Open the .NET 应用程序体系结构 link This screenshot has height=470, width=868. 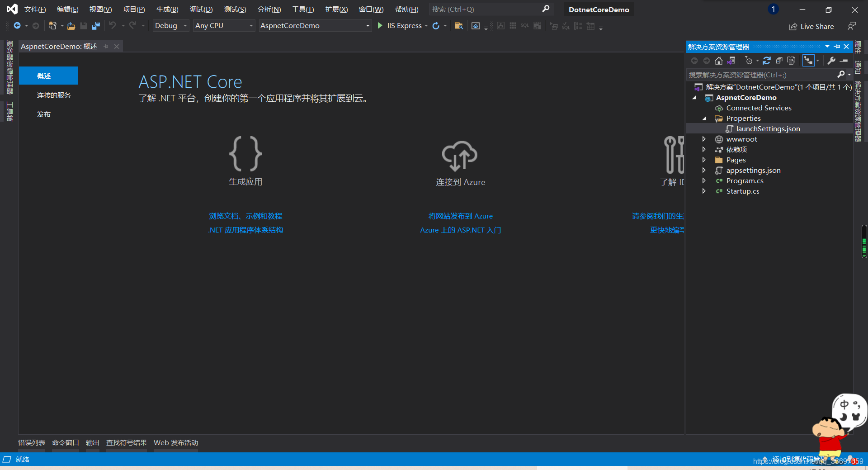(245, 230)
